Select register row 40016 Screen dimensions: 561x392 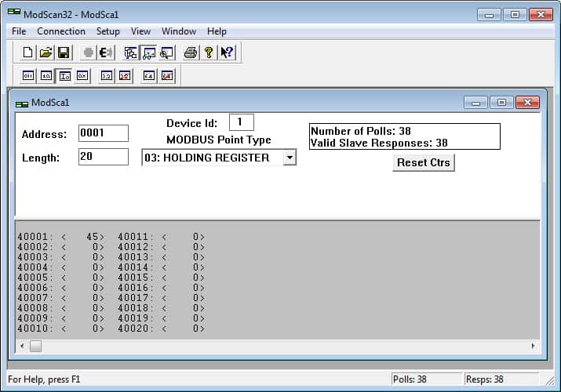pos(162,288)
